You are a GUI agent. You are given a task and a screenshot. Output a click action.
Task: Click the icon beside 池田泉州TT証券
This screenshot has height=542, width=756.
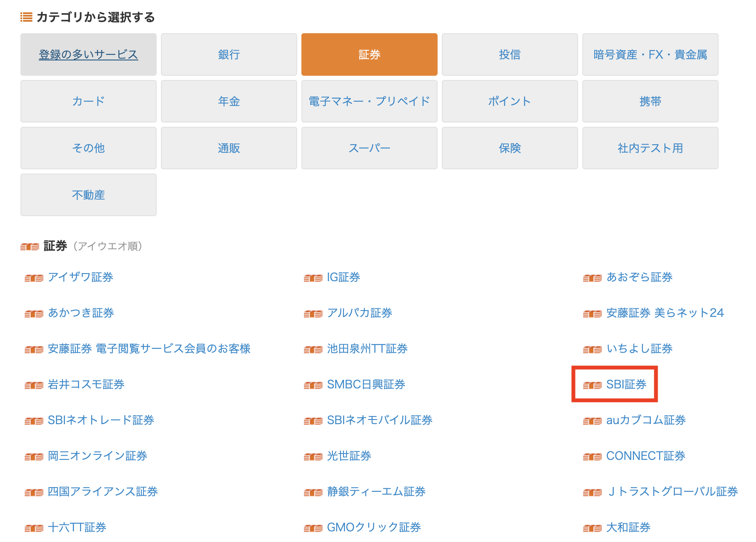pyautogui.click(x=313, y=350)
